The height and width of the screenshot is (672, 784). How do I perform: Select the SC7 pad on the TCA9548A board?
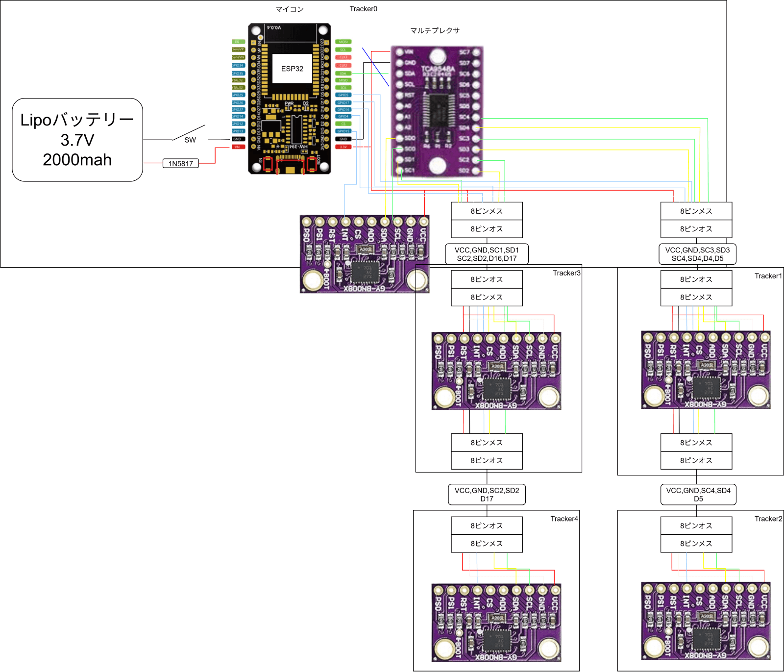point(475,51)
